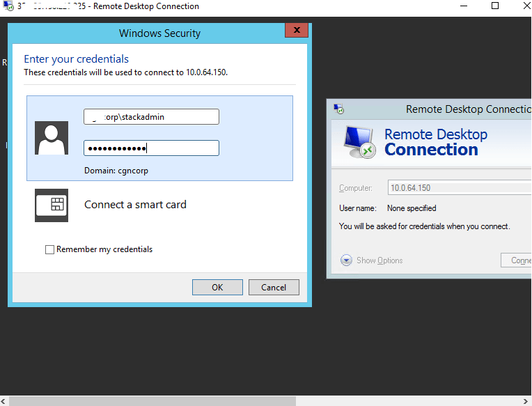
Task: Expand the Show Options section
Action: click(x=379, y=260)
